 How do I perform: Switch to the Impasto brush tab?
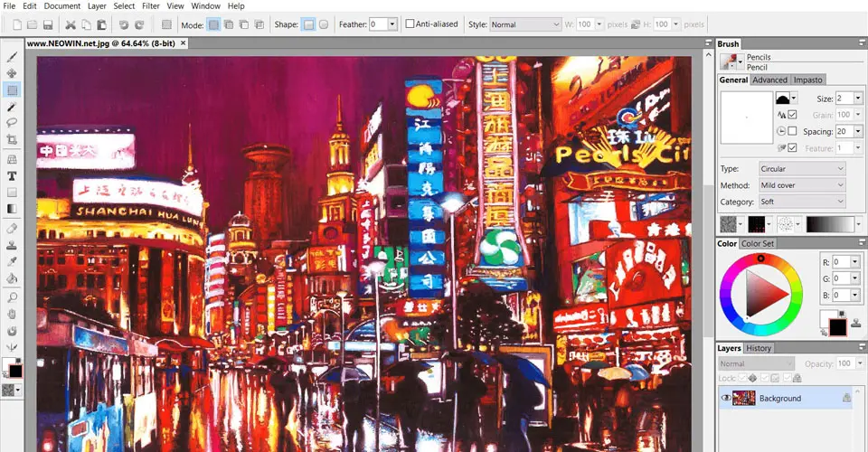tap(808, 80)
